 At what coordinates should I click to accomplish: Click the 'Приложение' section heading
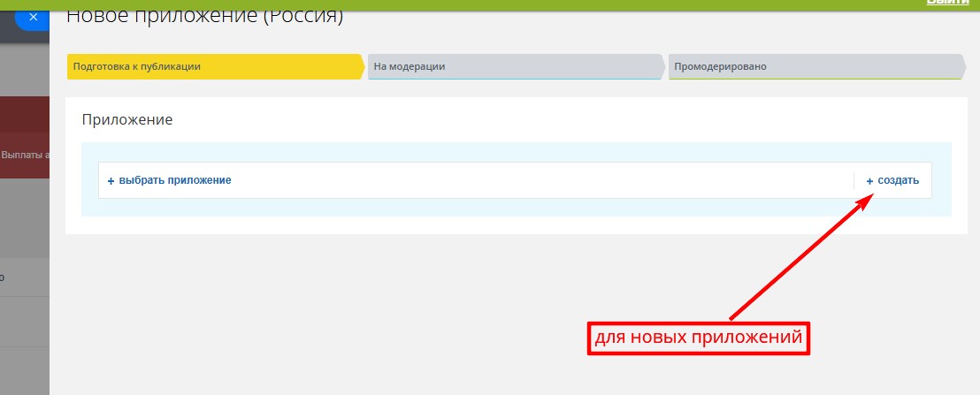pos(126,119)
